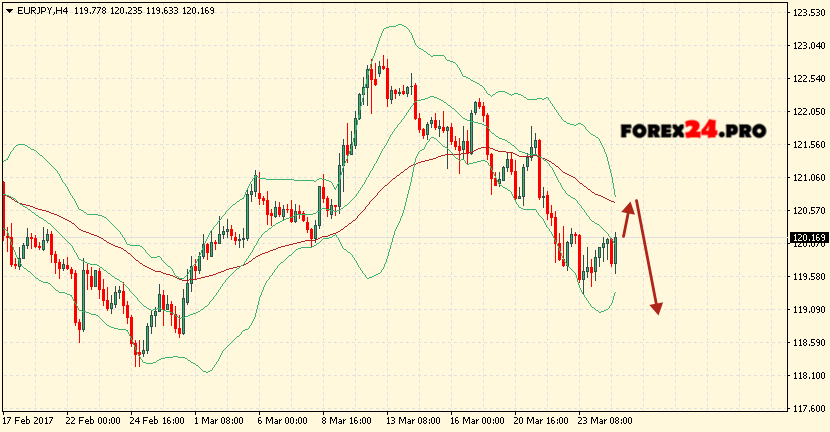Select the 117.600 price axis label
830x432 pixels.
[x=808, y=409]
